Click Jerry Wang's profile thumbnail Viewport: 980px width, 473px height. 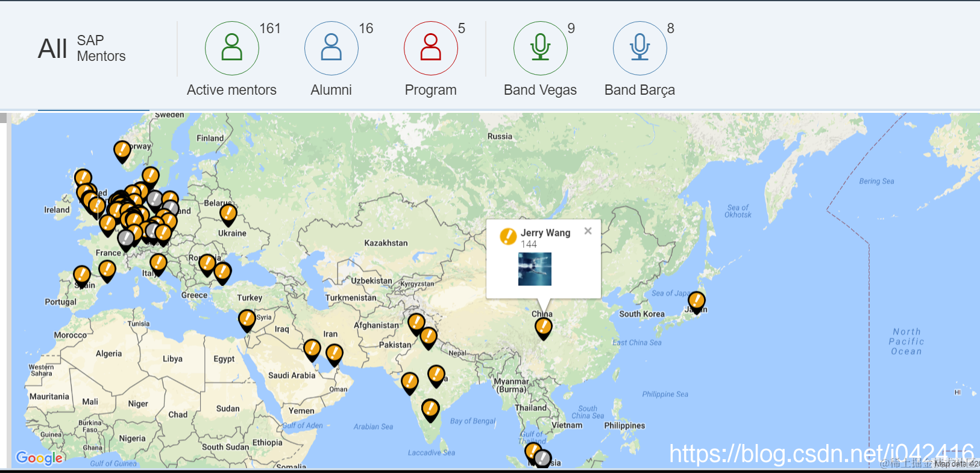click(x=535, y=269)
